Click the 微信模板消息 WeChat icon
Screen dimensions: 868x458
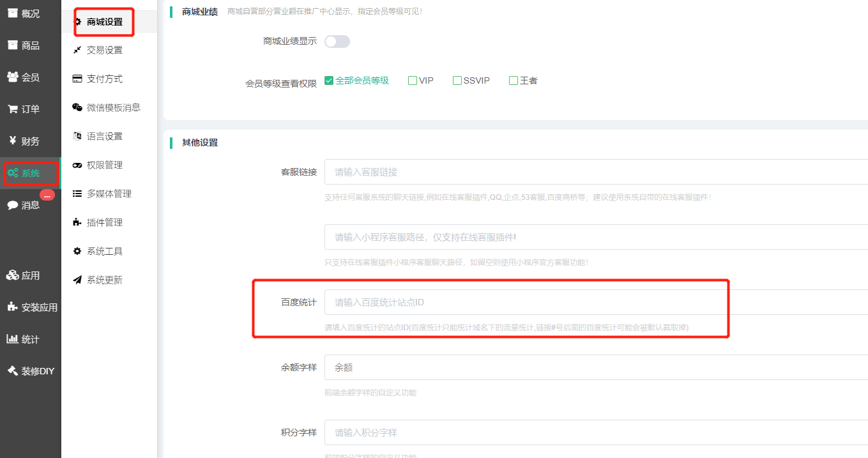tap(77, 107)
